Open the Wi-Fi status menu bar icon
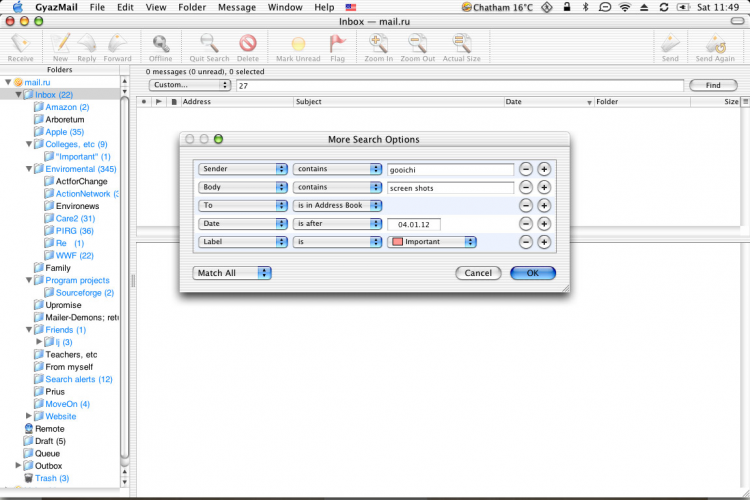 [x=625, y=7]
